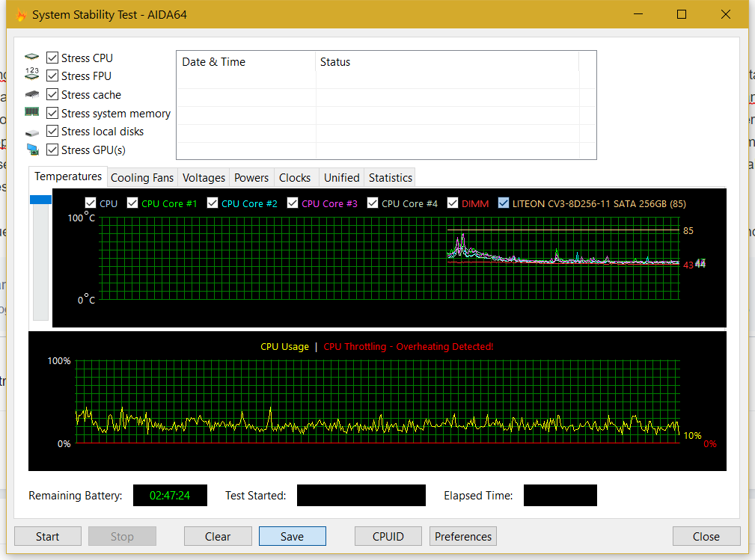Disable Stress GPU(s)
This screenshot has height=560, width=755.
pos(52,150)
